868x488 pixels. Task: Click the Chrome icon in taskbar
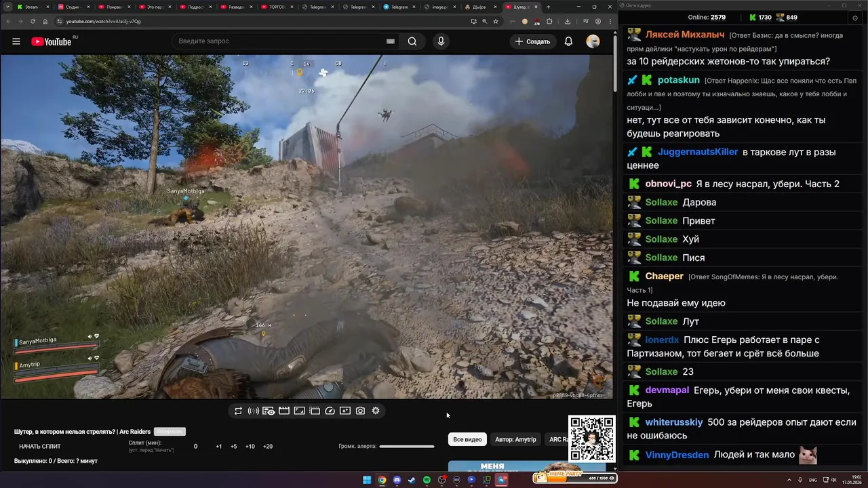pyautogui.click(x=382, y=480)
